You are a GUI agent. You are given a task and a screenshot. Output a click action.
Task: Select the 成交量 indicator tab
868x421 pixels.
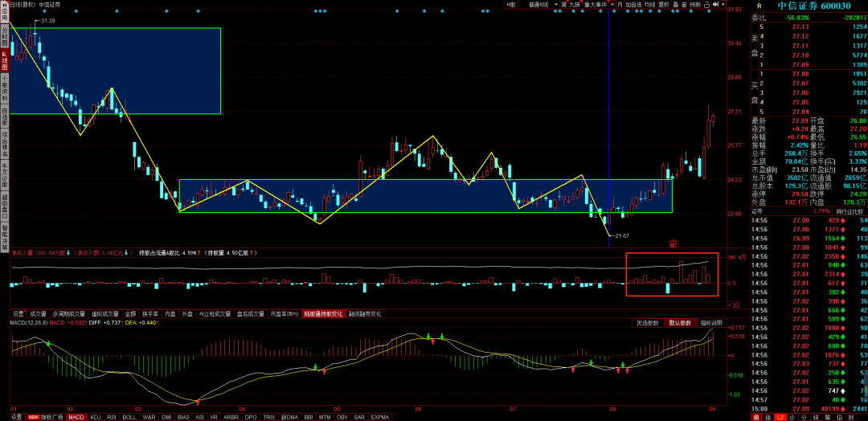pyautogui.click(x=39, y=313)
